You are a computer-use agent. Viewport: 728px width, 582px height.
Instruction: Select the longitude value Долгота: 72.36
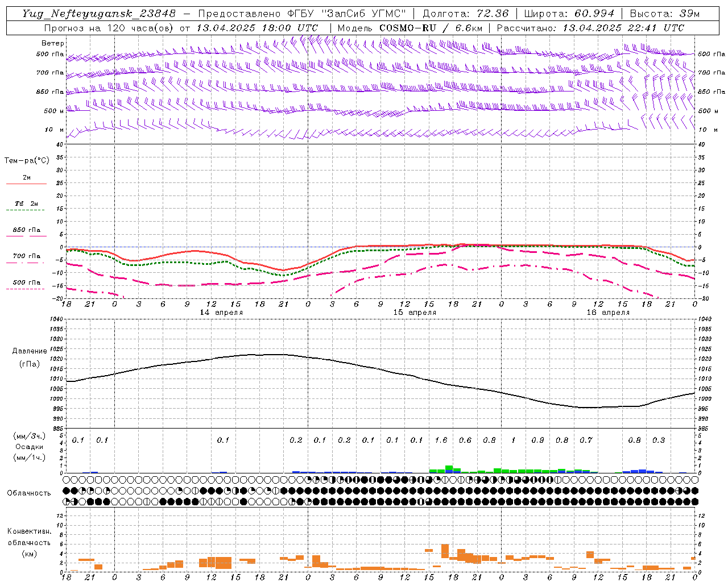pyautogui.click(x=466, y=14)
